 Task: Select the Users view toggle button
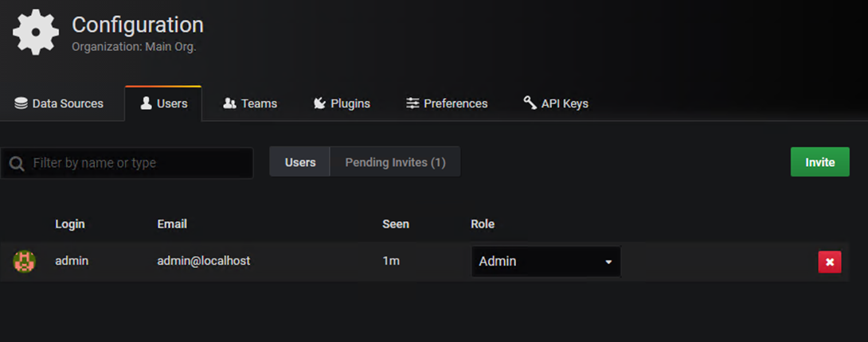click(300, 162)
